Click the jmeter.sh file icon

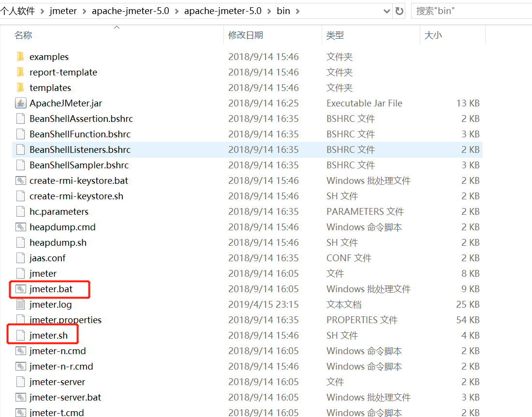[20, 335]
